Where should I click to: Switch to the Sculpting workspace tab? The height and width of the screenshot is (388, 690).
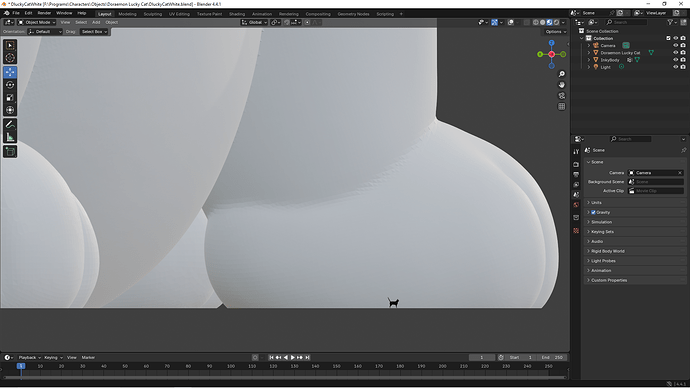coord(153,14)
